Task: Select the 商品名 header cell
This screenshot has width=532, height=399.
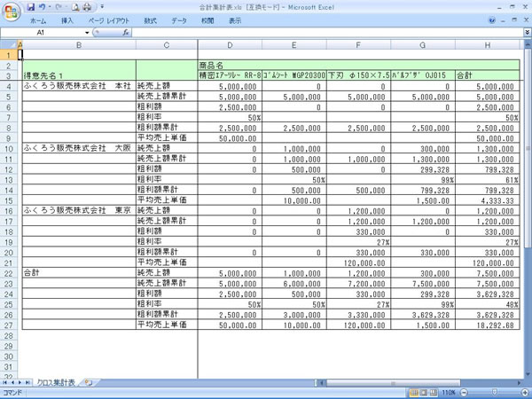Action: click(x=358, y=65)
